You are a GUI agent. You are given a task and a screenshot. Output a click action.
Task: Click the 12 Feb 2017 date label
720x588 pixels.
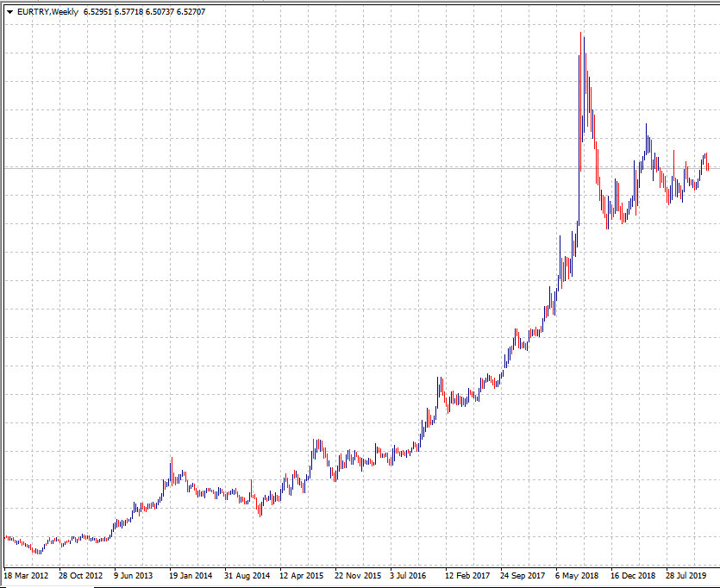coord(467,576)
